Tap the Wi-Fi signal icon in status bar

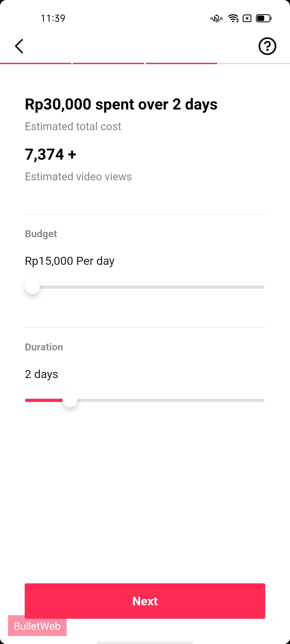233,19
